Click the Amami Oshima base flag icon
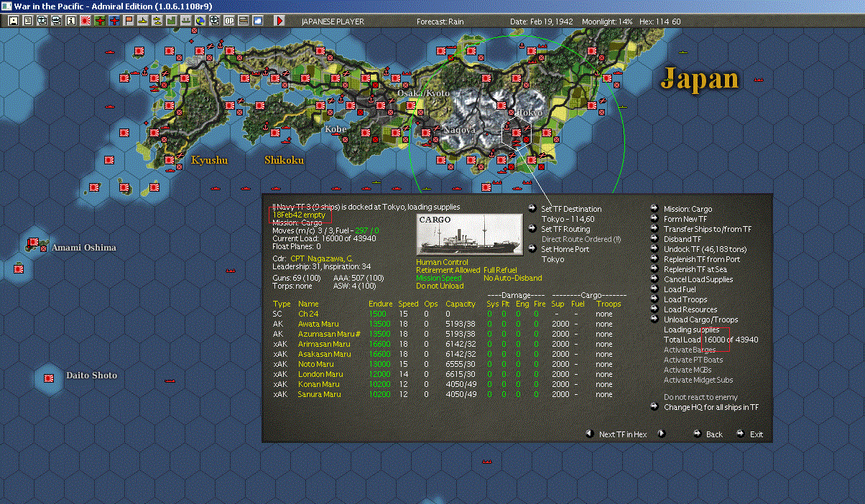 (x=34, y=244)
